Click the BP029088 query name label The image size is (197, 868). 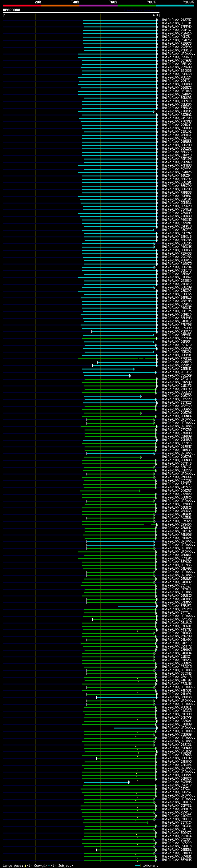tap(11, 10)
